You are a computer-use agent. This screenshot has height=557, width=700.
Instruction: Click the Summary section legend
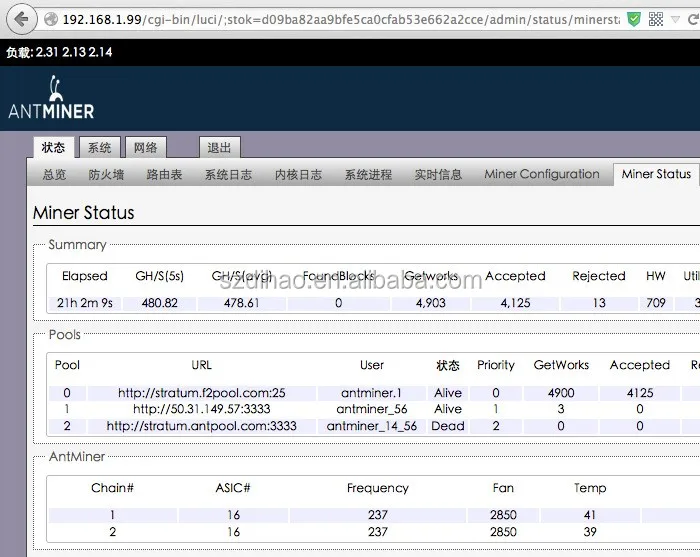click(77, 245)
